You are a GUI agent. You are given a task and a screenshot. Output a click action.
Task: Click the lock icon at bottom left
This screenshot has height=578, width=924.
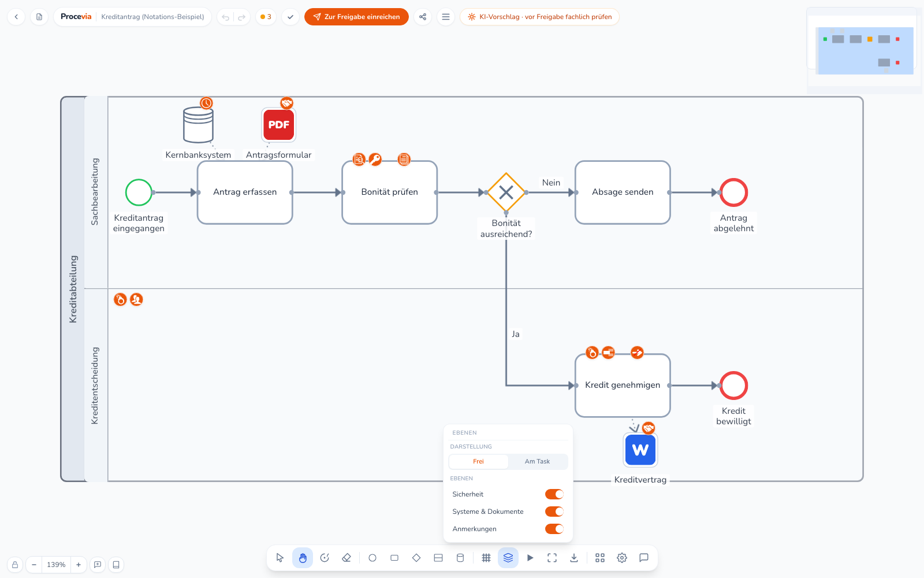(x=15, y=565)
